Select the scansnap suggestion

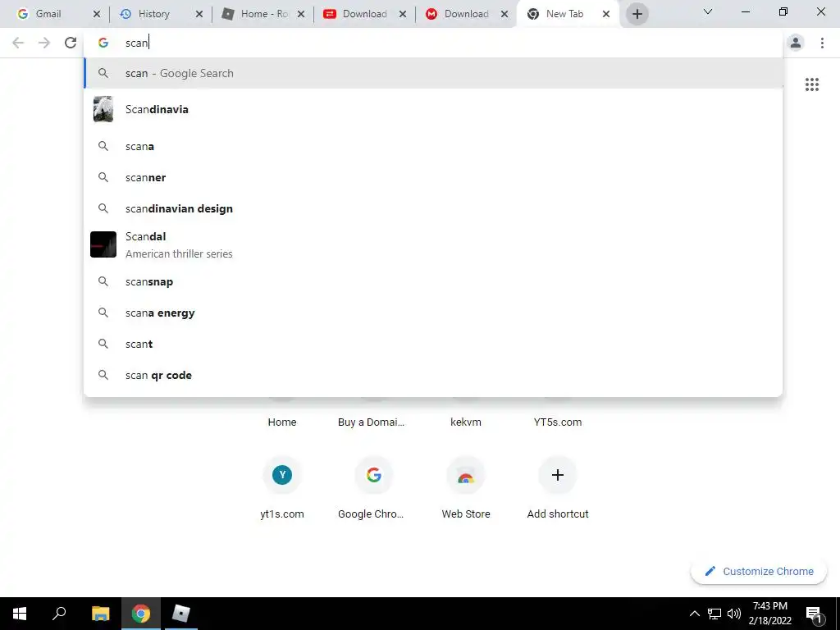pyautogui.click(x=433, y=282)
